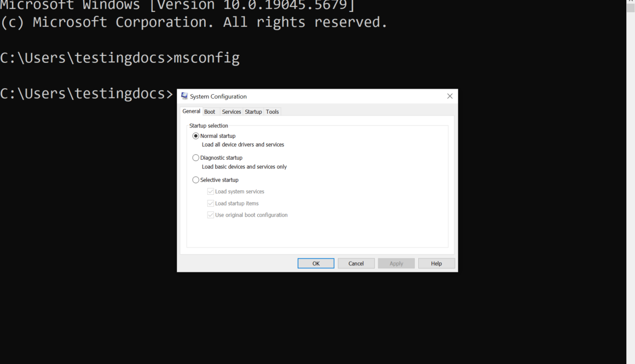Go to the Services tab
This screenshot has width=635, height=364.
pos(231,112)
